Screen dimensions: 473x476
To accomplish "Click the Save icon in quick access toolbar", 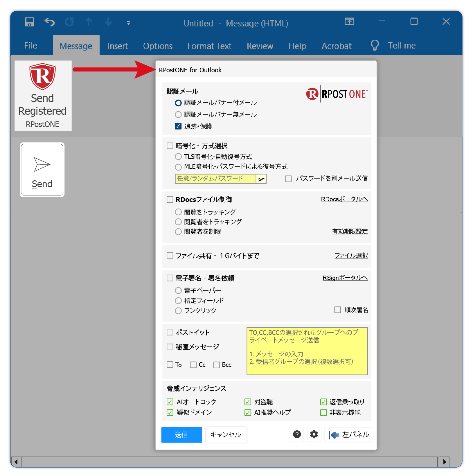I will point(30,22).
